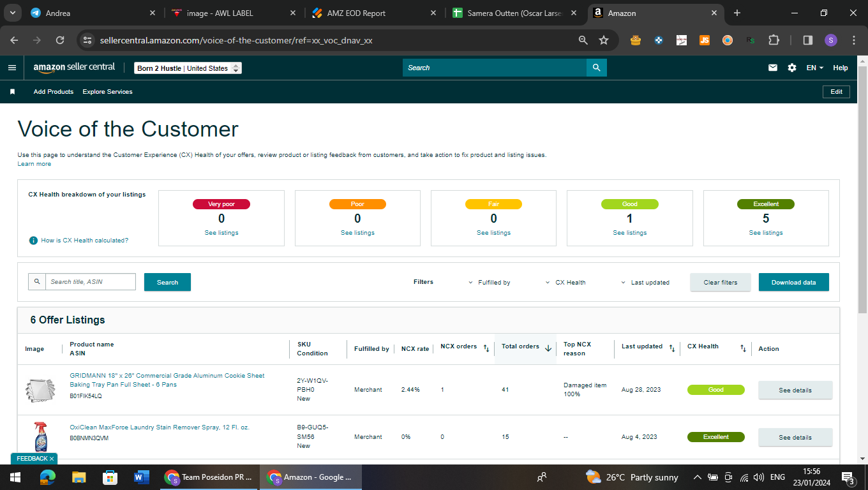See listings under Excellent

click(766, 233)
